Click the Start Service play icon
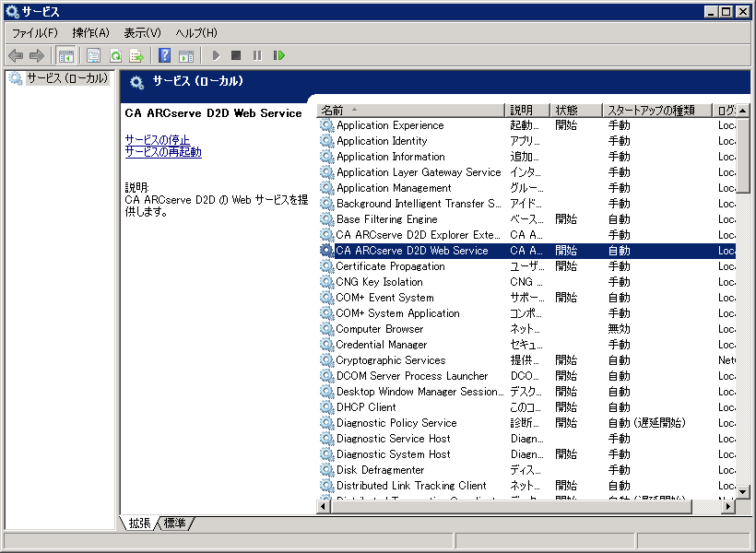 (216, 55)
